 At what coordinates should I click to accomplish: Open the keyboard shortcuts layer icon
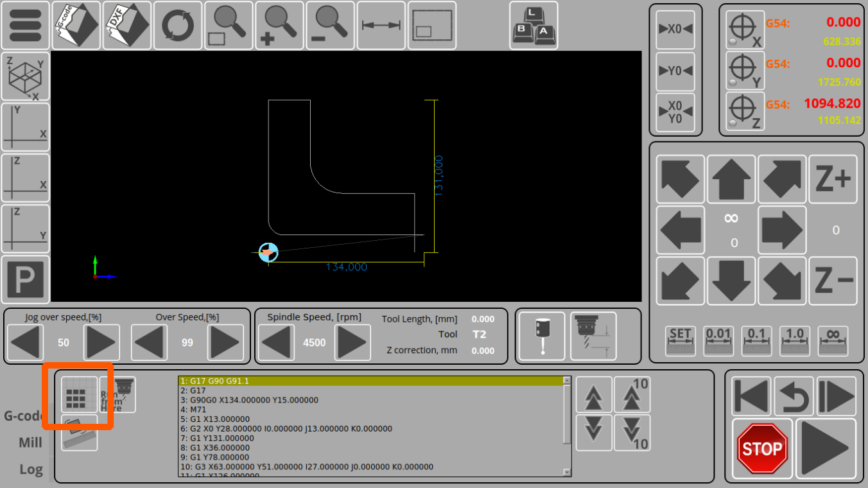[534, 26]
